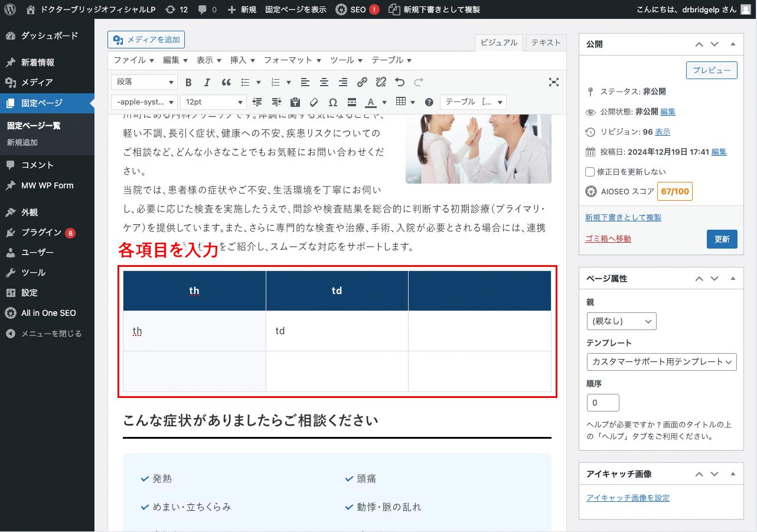Click the メディアを追加 button

(146, 40)
